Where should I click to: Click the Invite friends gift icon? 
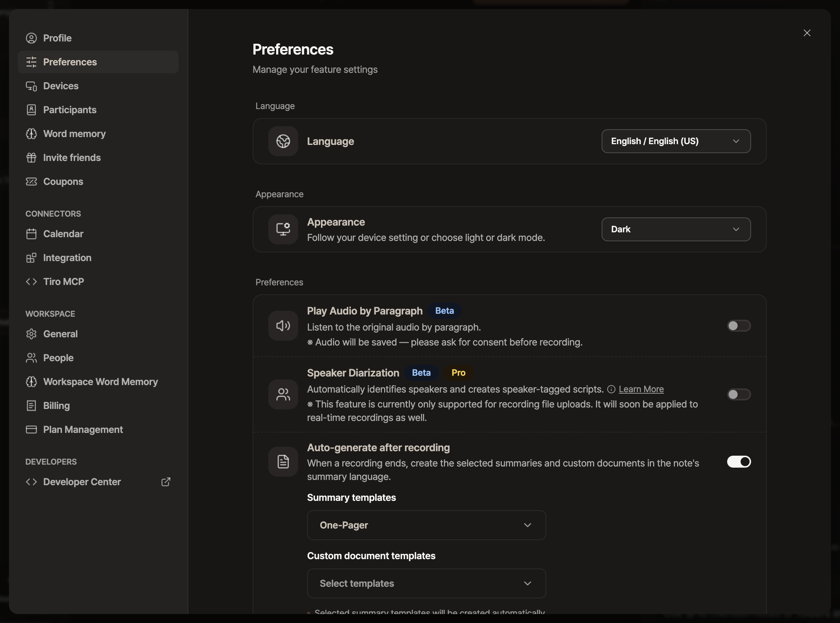31,158
